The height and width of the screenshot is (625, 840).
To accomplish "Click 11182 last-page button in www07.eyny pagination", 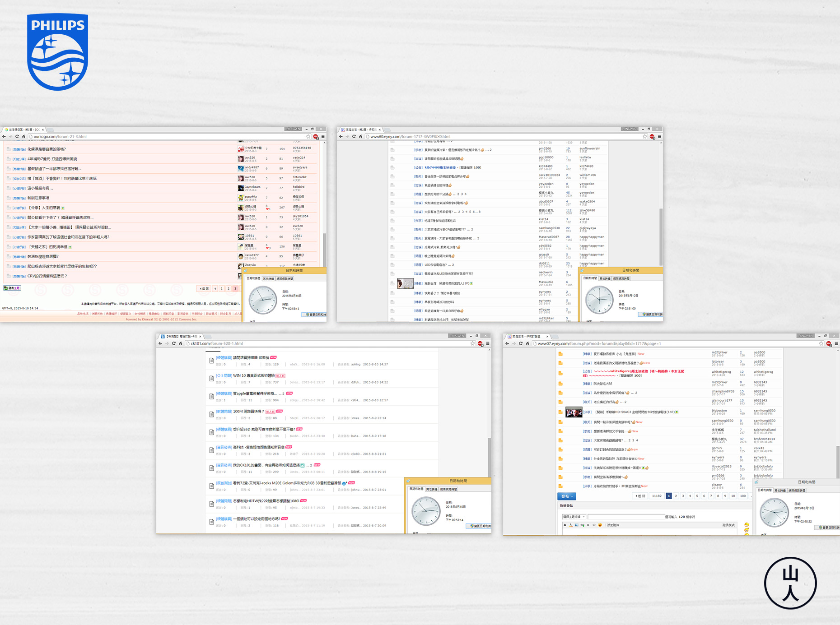I will (657, 496).
